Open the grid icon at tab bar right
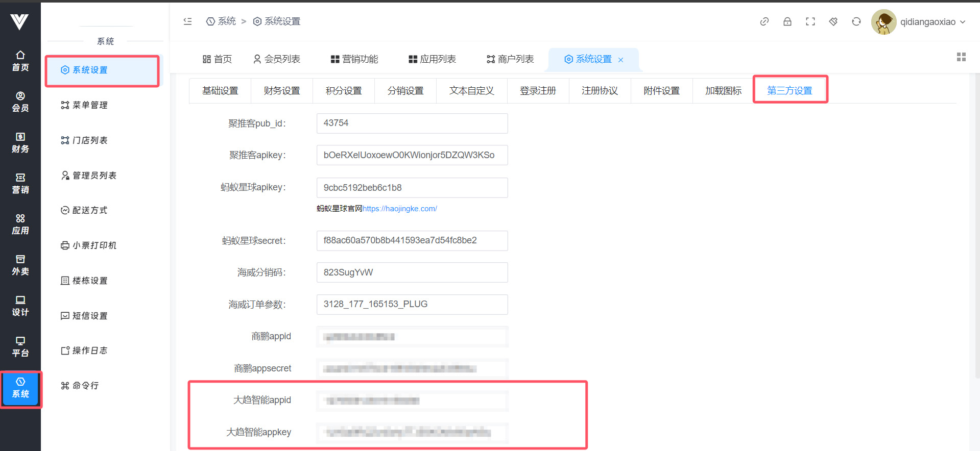 point(961,57)
